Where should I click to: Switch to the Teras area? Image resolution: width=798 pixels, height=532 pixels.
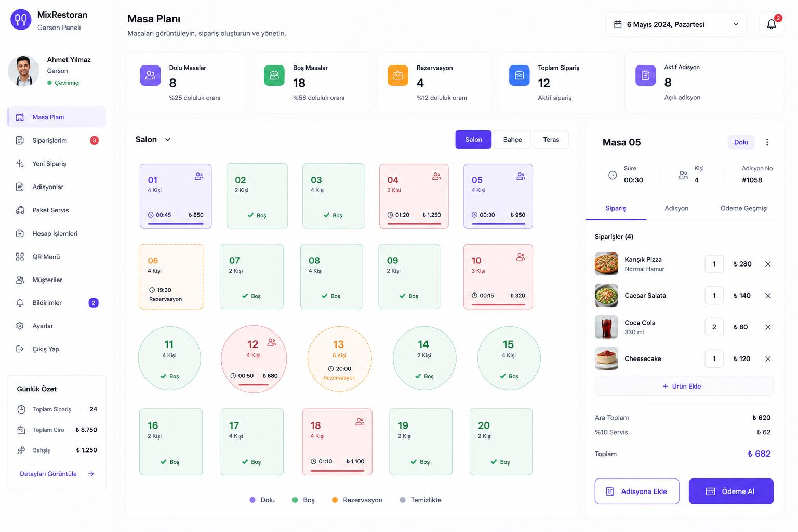pyautogui.click(x=551, y=140)
